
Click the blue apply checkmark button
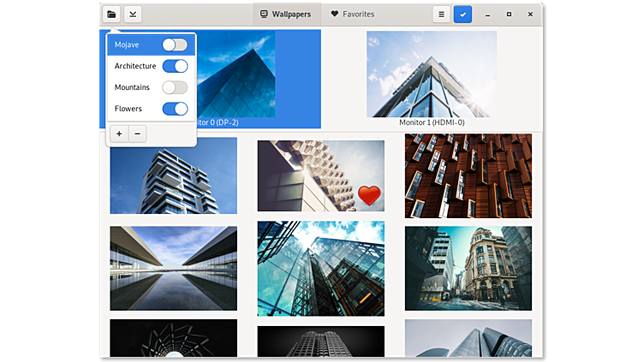[462, 15]
